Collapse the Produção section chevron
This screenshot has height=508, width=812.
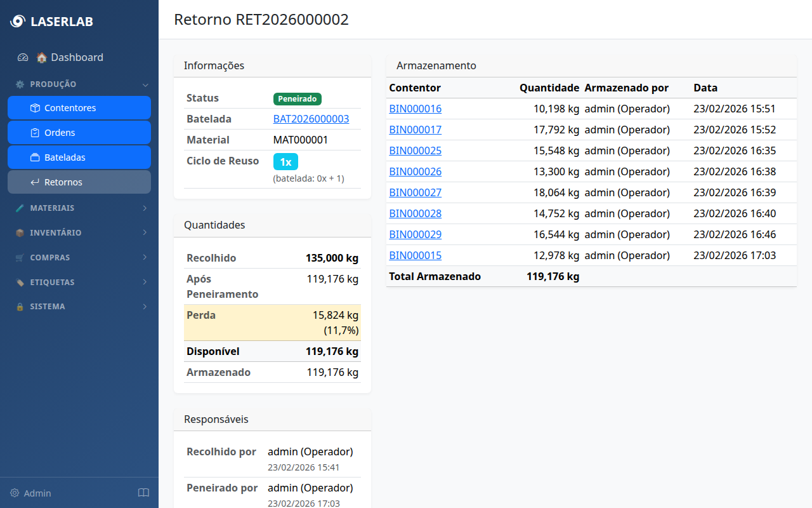(x=145, y=84)
